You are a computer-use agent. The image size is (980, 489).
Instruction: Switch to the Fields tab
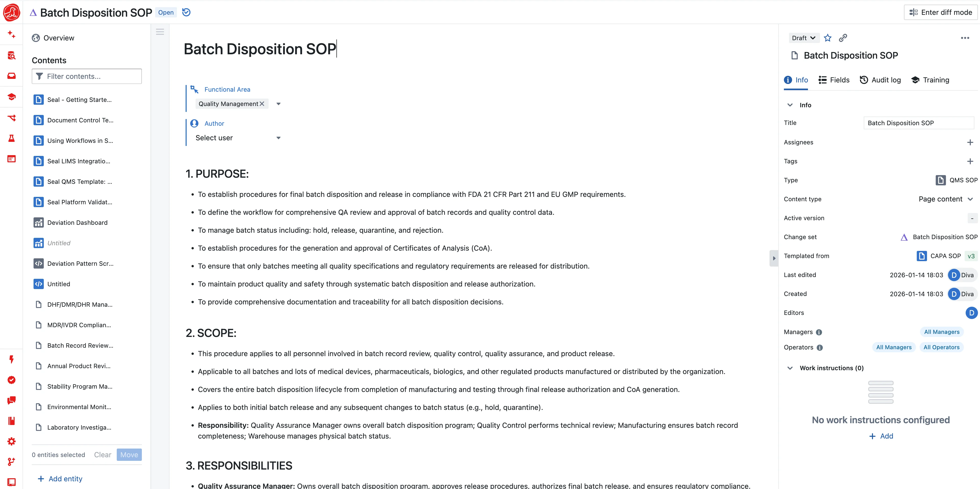[834, 80]
